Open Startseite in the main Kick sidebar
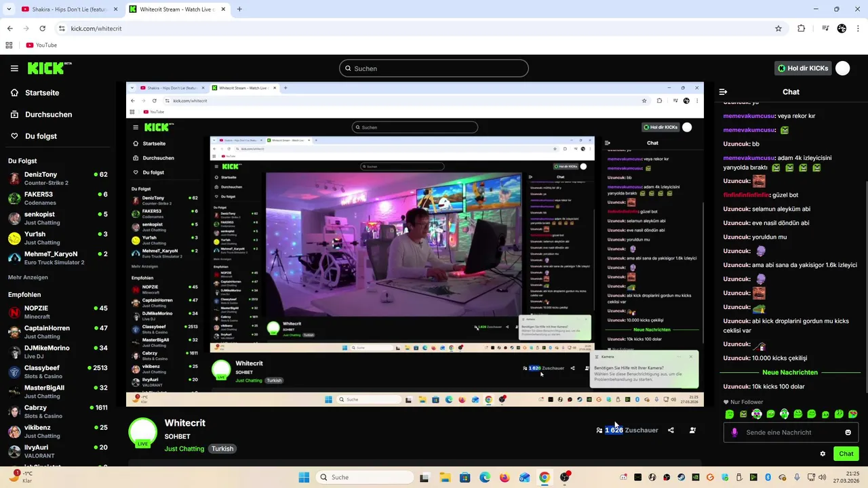868x488 pixels. pyautogui.click(x=42, y=93)
